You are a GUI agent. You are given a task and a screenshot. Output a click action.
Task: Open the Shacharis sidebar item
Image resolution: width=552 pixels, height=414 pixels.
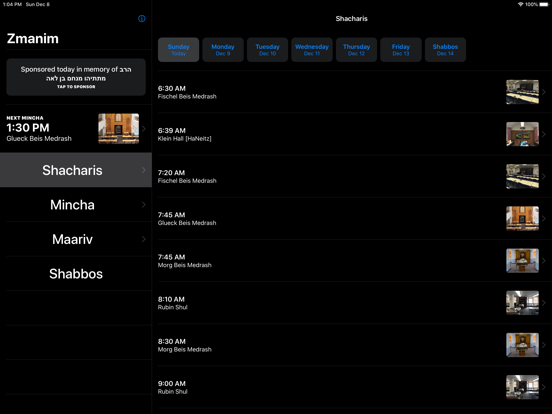pyautogui.click(x=76, y=170)
